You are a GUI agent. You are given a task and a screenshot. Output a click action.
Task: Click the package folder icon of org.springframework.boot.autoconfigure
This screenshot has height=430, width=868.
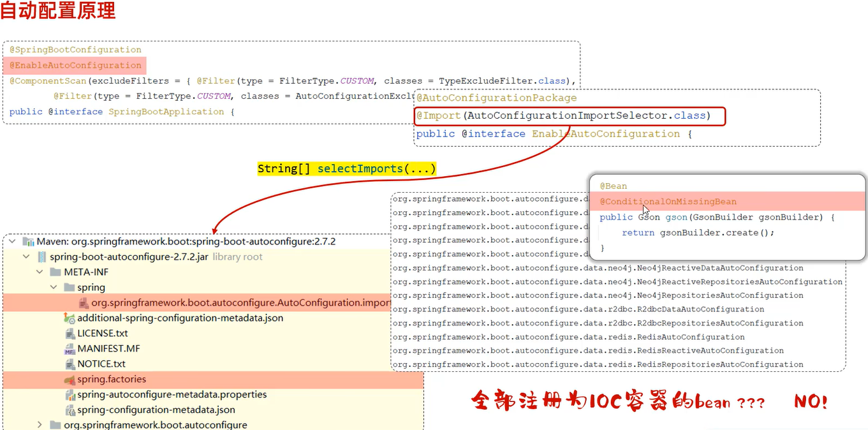[x=55, y=425]
